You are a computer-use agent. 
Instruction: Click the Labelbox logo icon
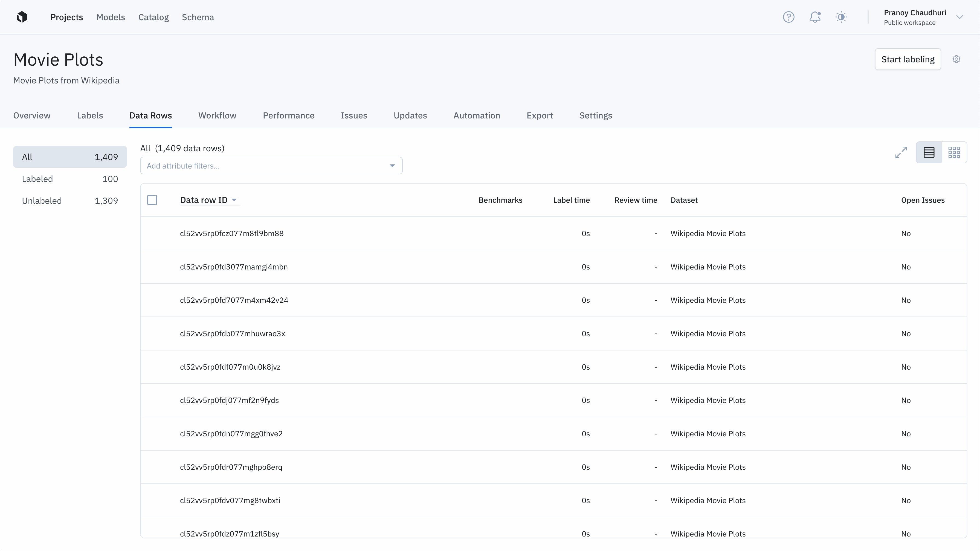coord(22,17)
